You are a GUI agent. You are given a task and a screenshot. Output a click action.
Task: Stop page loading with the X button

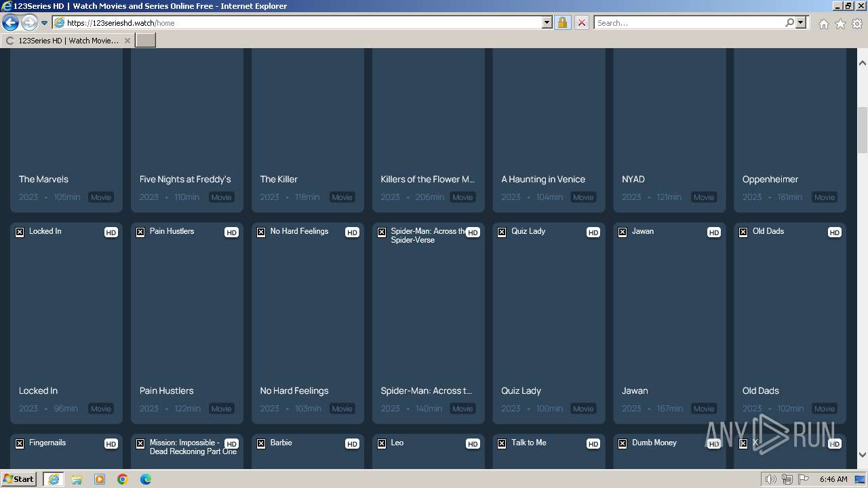[581, 23]
